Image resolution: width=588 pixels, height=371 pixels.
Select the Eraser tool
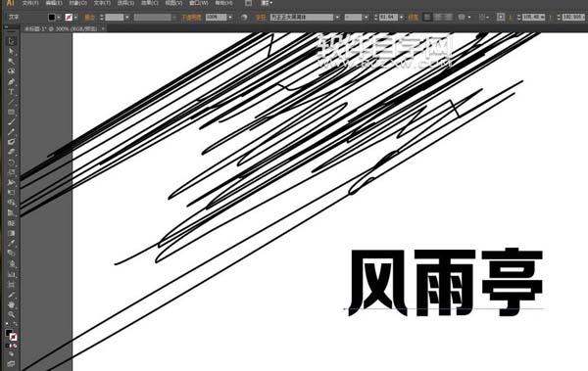click(12, 153)
